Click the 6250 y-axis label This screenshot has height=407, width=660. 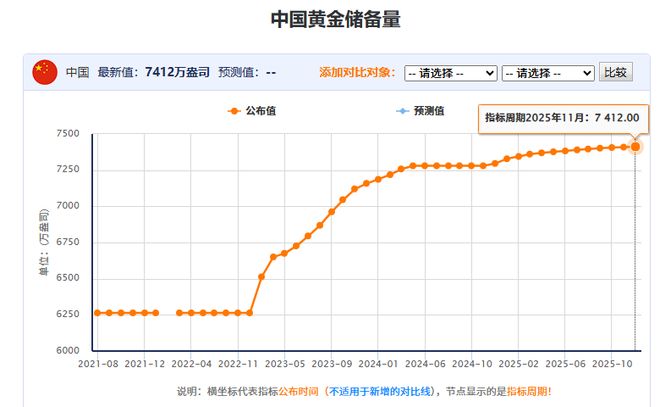pos(68,314)
